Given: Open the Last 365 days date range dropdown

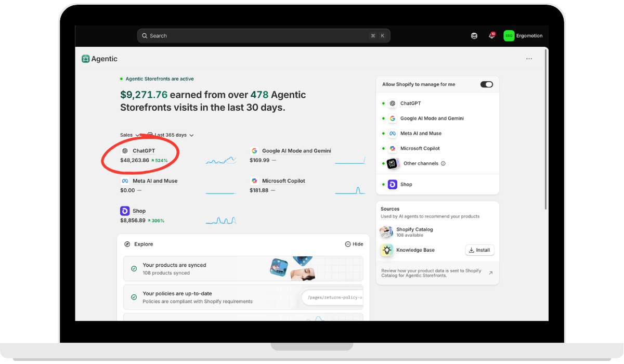Looking at the screenshot, I should 170,135.
